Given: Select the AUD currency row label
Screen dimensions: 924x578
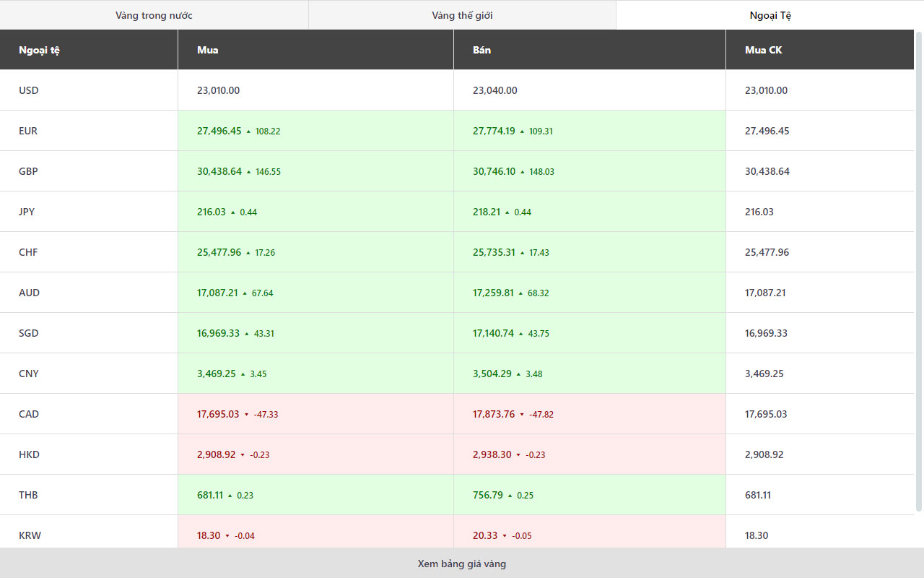Looking at the screenshot, I should click(x=29, y=293).
